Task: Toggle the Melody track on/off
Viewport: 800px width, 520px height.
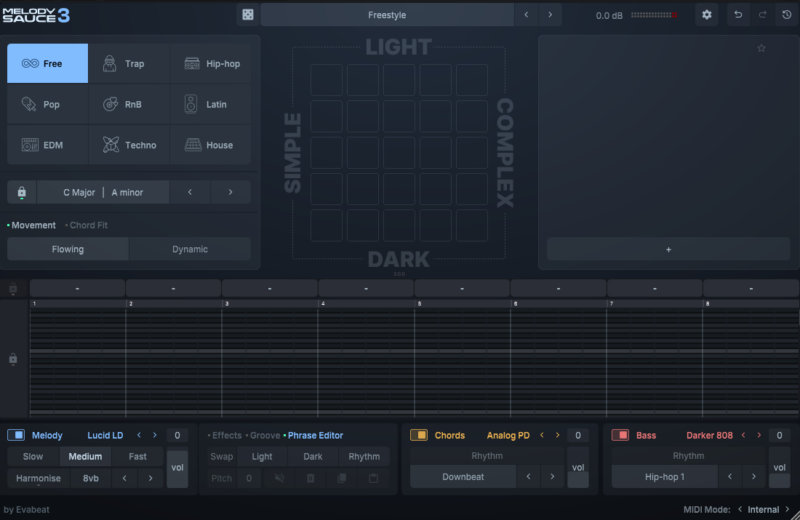Action: pos(17,435)
